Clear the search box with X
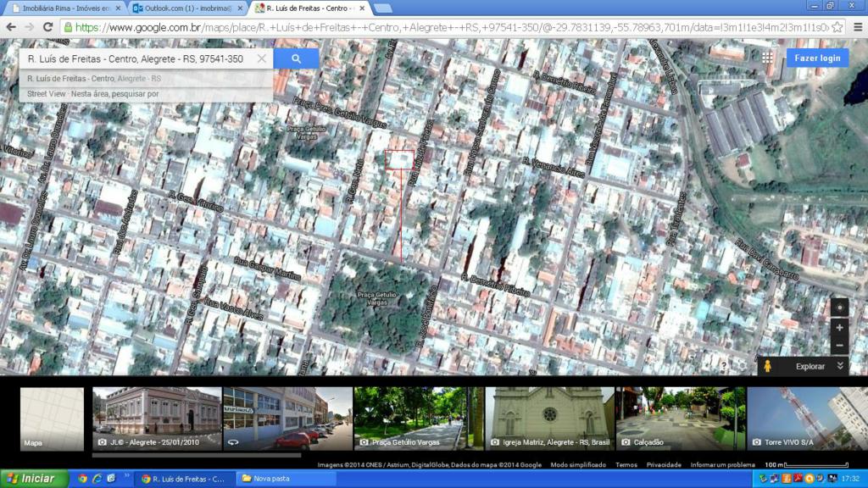Screen dimensions: 868x488 click(x=261, y=58)
